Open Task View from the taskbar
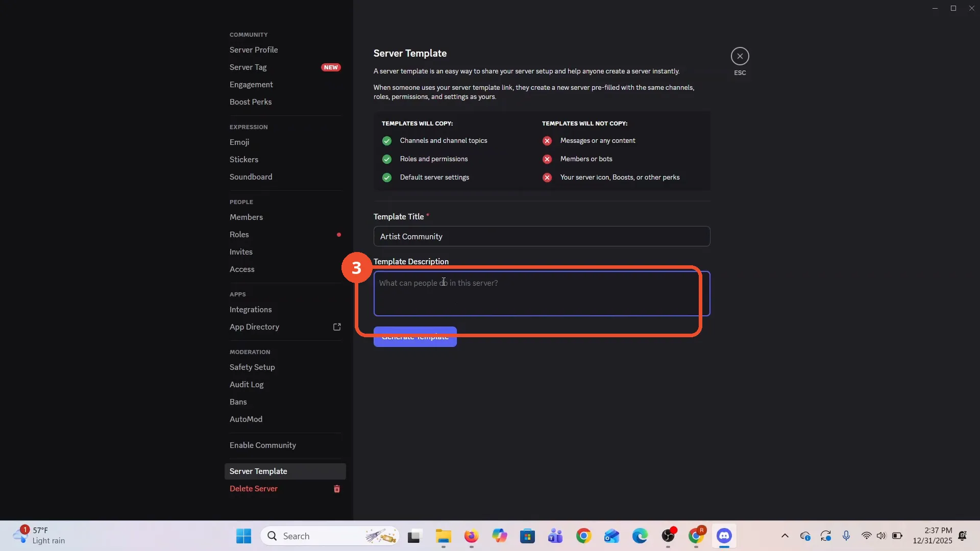 (x=414, y=536)
